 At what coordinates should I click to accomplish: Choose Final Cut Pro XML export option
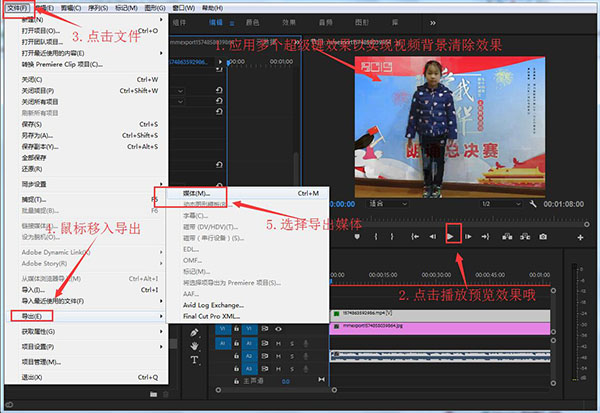[248, 316]
